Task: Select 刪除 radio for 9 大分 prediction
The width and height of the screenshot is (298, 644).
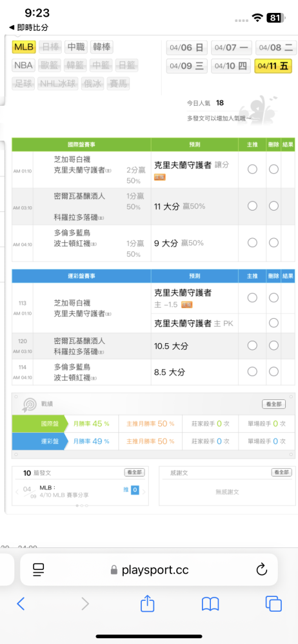Action: click(x=273, y=243)
